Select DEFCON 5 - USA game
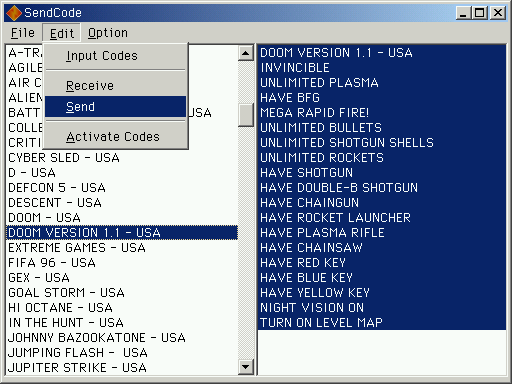Screen dimensions: 512x384 122,188
